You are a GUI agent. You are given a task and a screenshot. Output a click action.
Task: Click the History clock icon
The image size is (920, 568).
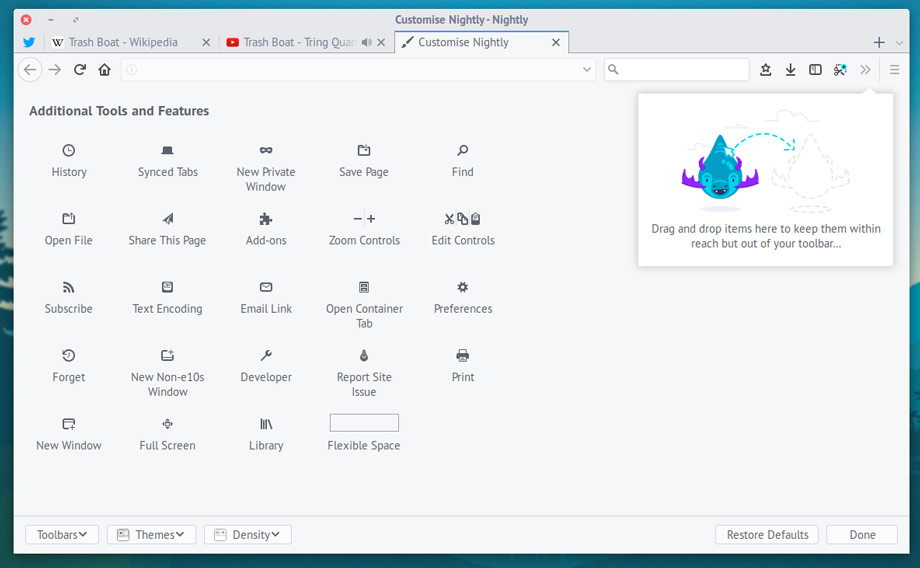coord(68,150)
